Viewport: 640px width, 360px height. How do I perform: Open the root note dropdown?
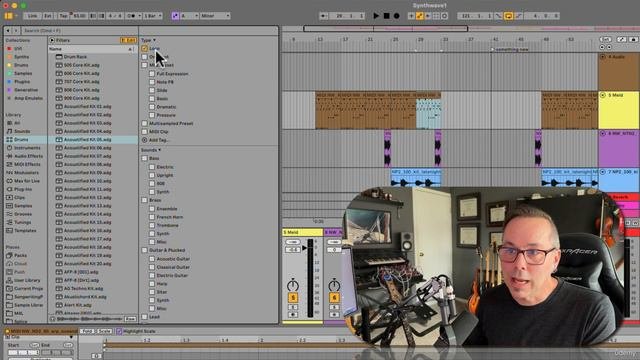click(x=189, y=16)
